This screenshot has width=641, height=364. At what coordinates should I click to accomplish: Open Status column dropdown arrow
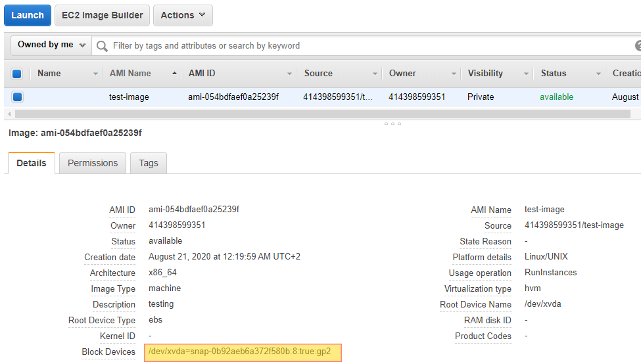click(x=598, y=74)
